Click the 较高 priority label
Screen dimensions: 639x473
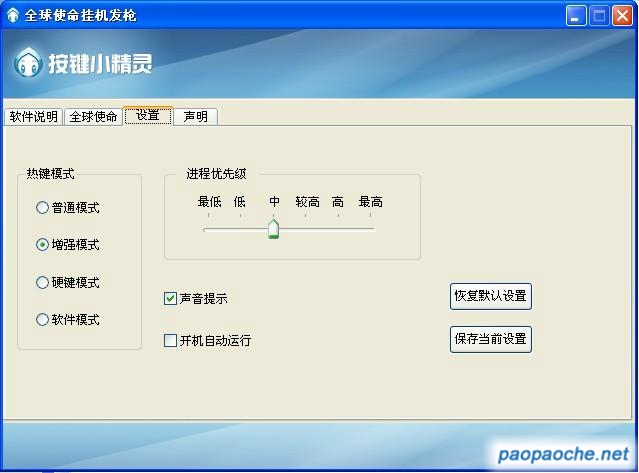click(x=307, y=202)
